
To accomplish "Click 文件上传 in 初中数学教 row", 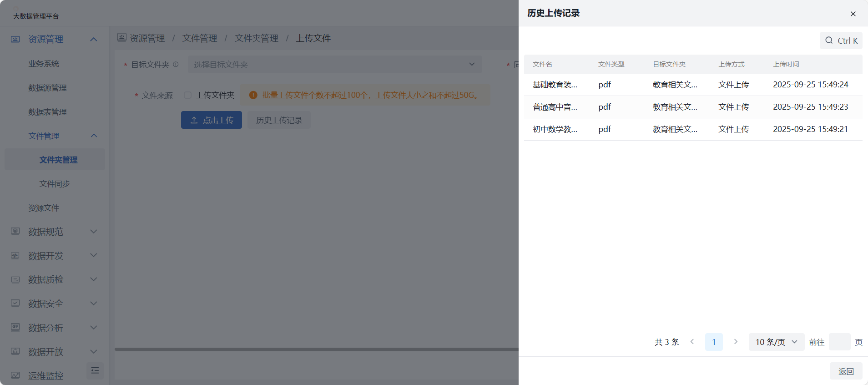I will [734, 129].
